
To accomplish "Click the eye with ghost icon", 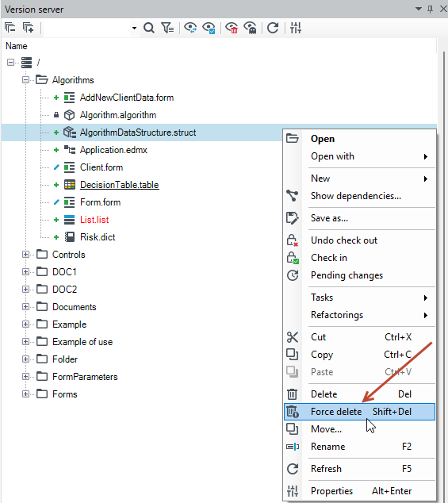I will pos(250,28).
